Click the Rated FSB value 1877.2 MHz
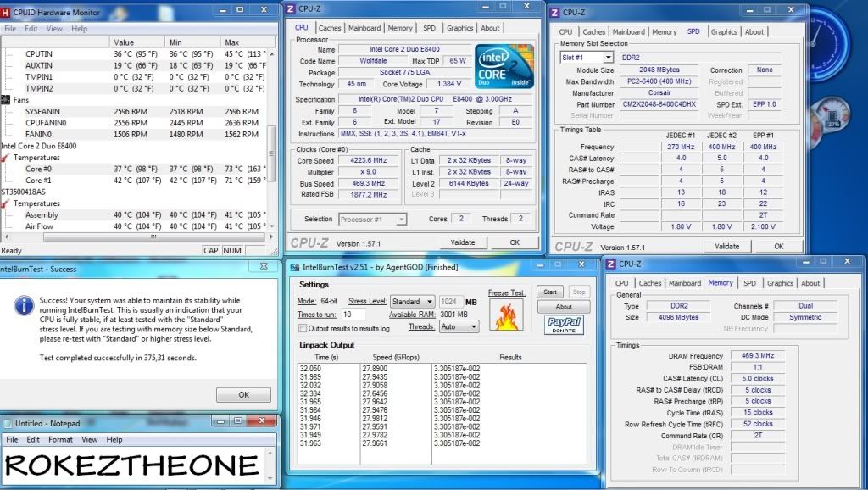 [x=368, y=195]
